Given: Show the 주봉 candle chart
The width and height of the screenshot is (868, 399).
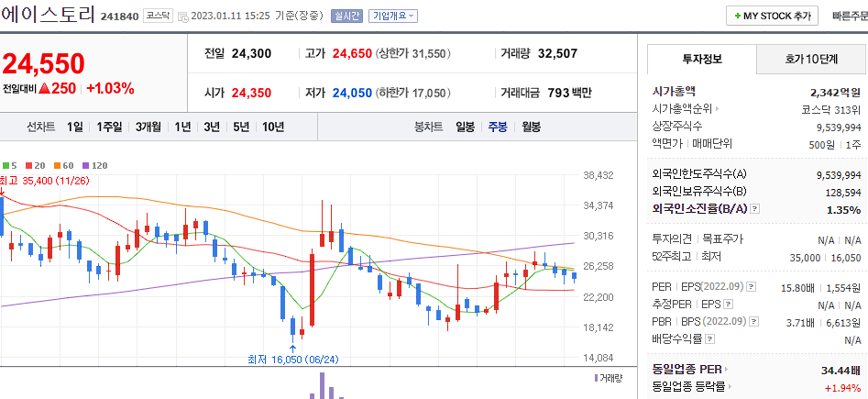Looking at the screenshot, I should click(x=497, y=127).
